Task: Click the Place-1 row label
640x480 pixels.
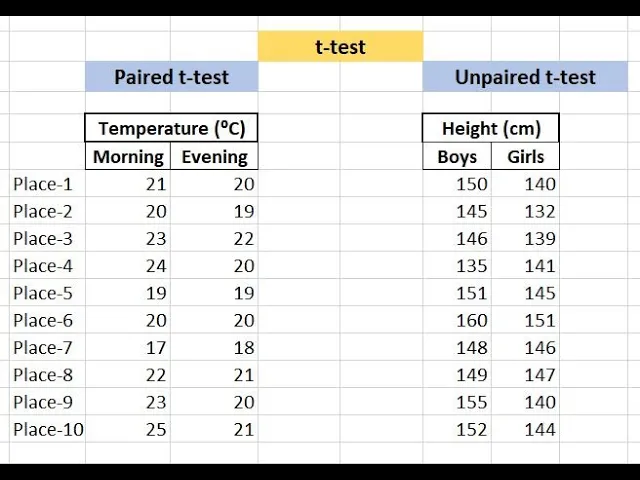Action: point(43,184)
